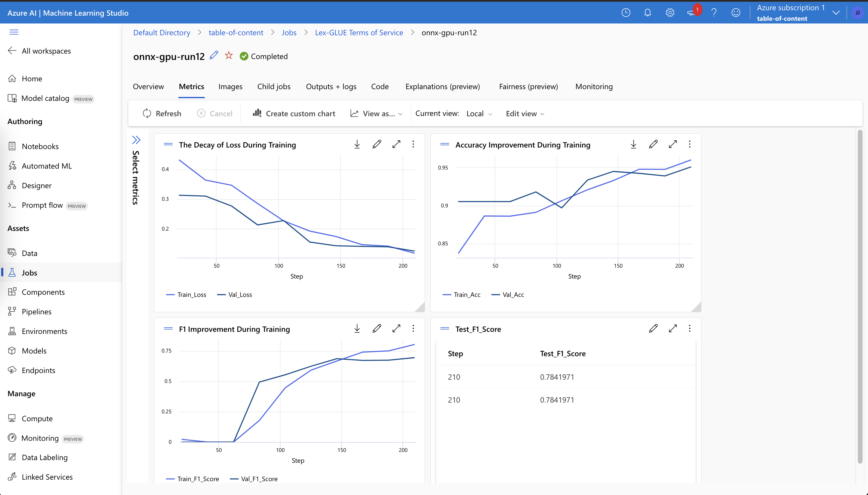Collapse the hamburger navigation menu
868x495 pixels.
coord(14,32)
